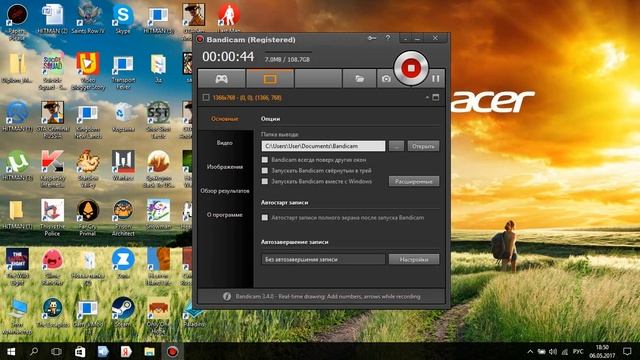Viewport: 640px width, 360px height.
Task: Open the Skype desktop shortcut
Action: (x=123, y=19)
